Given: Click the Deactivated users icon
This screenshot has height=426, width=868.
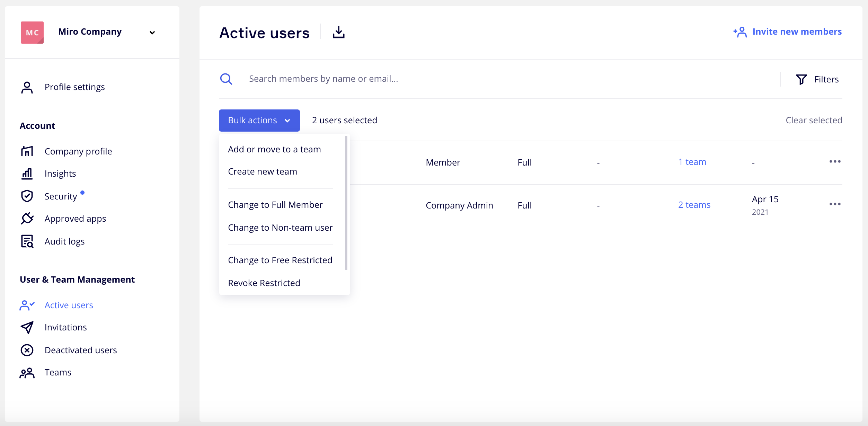Looking at the screenshot, I should 27,350.
